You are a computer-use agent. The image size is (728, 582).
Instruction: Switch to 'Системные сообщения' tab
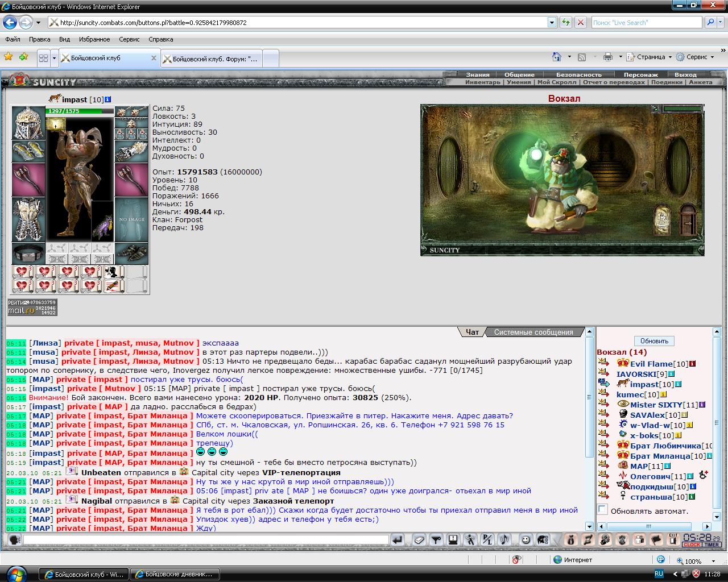(x=533, y=332)
